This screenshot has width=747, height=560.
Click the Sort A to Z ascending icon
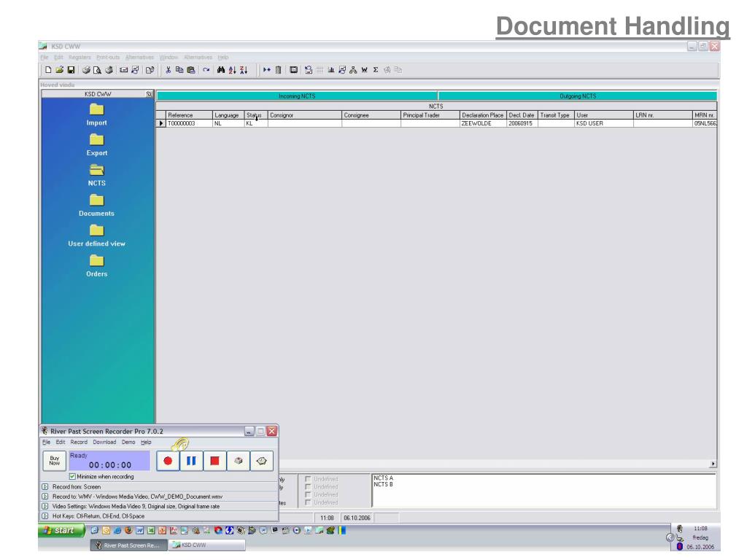[x=232, y=70]
